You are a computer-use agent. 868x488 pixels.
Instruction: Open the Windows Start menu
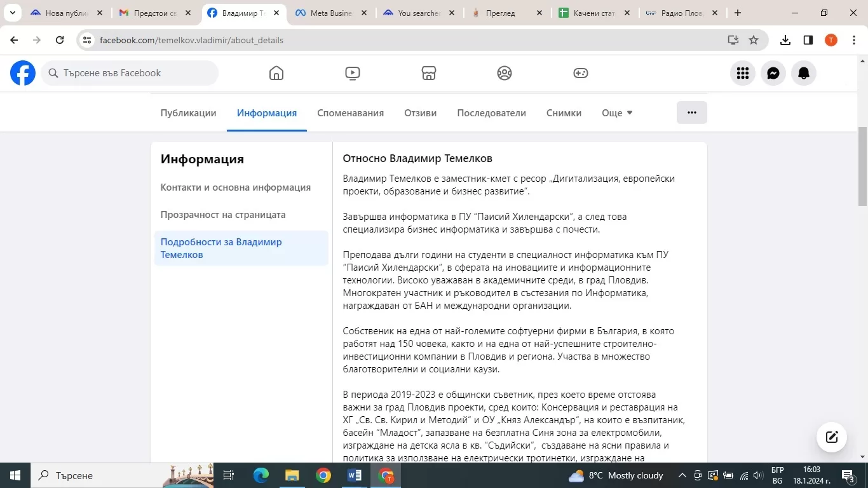click(15, 475)
